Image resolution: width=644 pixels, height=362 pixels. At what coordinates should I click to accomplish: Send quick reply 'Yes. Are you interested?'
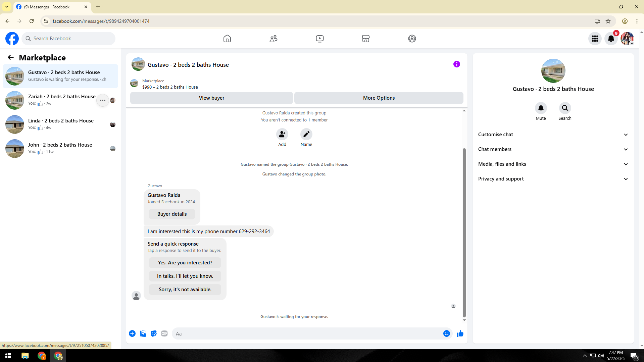(x=185, y=263)
